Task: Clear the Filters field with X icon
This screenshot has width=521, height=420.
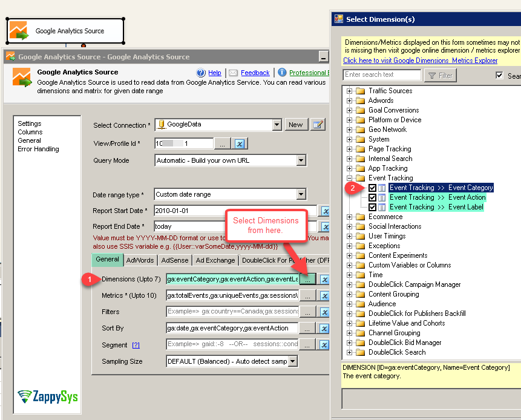Action: 324,312
